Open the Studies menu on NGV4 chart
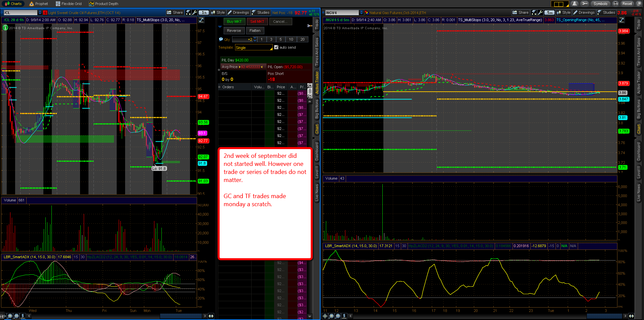 606,12
